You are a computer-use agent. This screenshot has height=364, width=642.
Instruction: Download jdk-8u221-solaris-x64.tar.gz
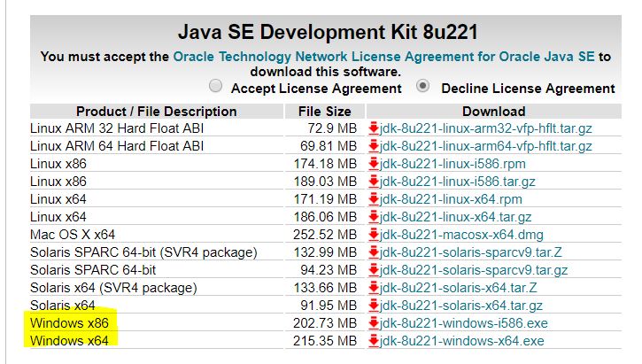[x=461, y=306]
